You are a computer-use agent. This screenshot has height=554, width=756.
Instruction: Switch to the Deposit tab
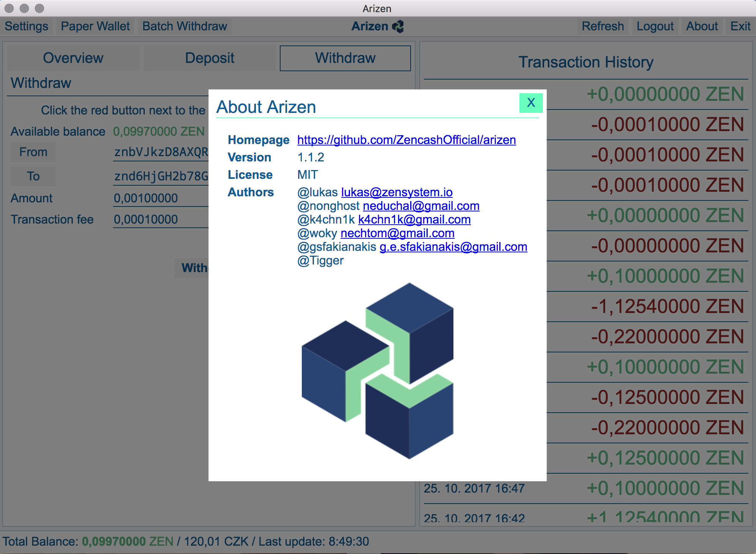tap(210, 58)
